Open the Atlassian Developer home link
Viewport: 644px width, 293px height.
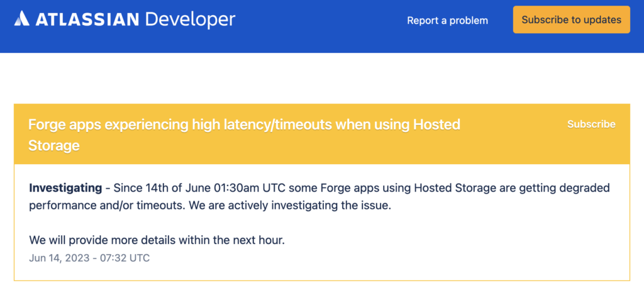(x=125, y=19)
